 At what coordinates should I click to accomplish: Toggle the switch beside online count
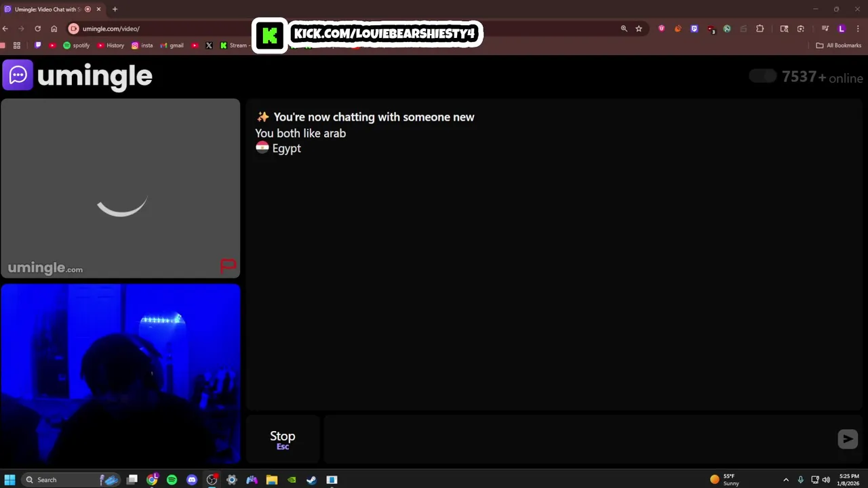click(762, 77)
